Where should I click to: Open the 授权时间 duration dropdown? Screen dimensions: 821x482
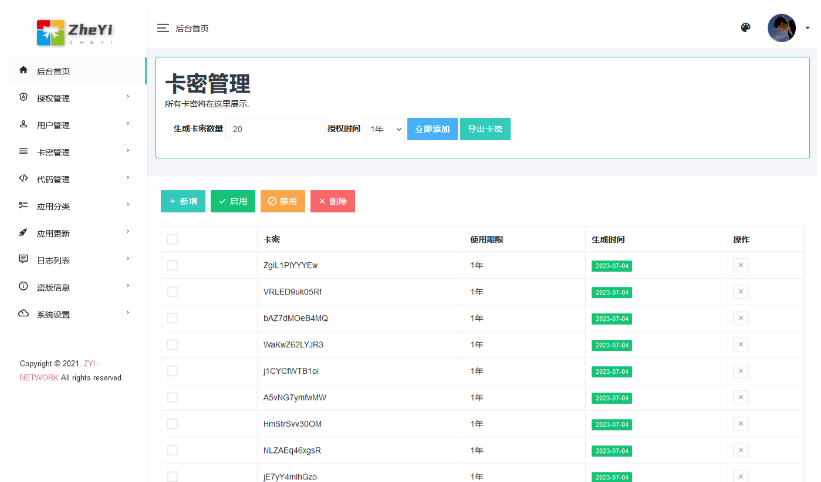[384, 129]
